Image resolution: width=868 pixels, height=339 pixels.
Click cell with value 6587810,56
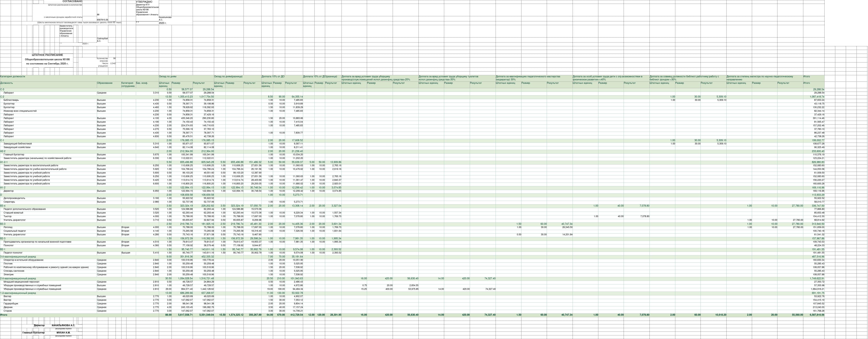[102, 20]
